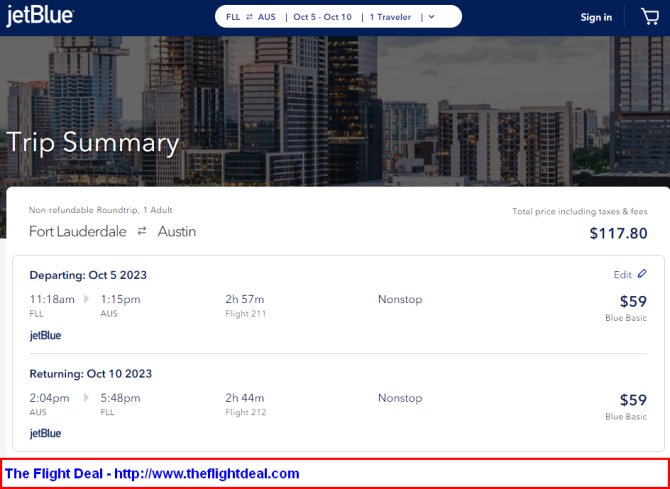This screenshot has width=670, height=489.
Task: Click Fort Lauderdale city name
Action: pos(78,232)
